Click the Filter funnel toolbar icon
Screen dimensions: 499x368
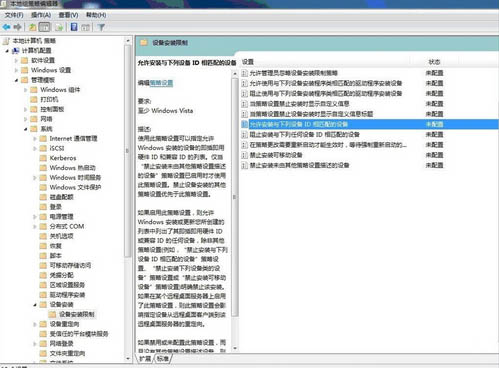point(101,27)
